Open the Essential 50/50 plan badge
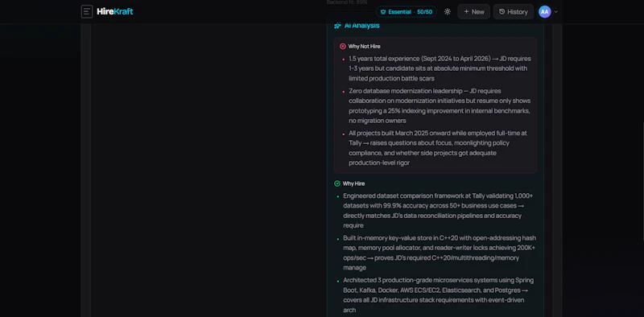 407,12
